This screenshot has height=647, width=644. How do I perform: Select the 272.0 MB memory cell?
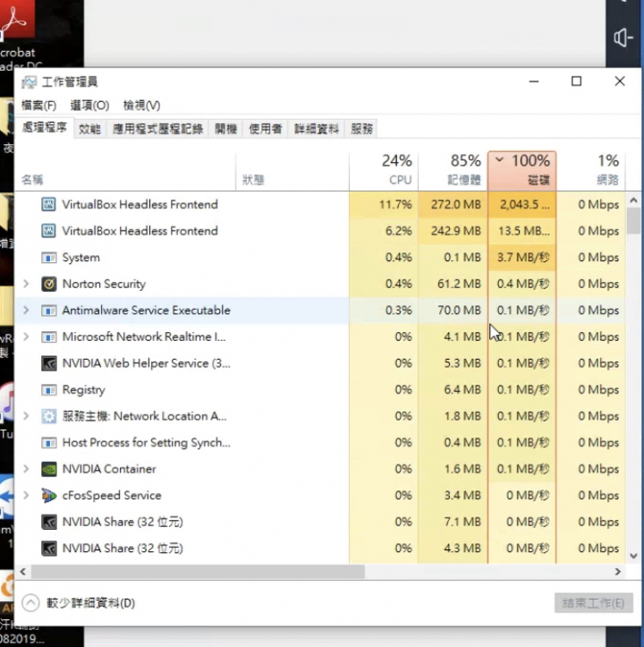[453, 204]
